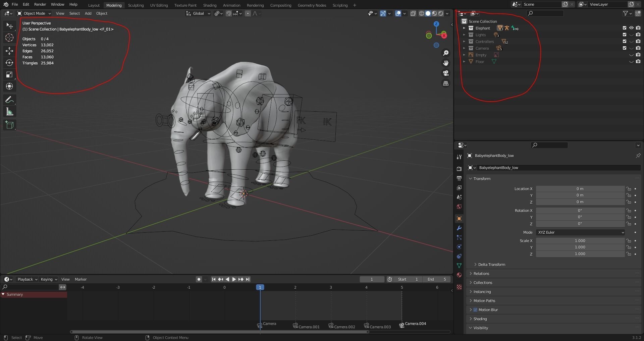Enable the Motion Blur checkbox
The width and height of the screenshot is (644, 341).
[475, 310]
